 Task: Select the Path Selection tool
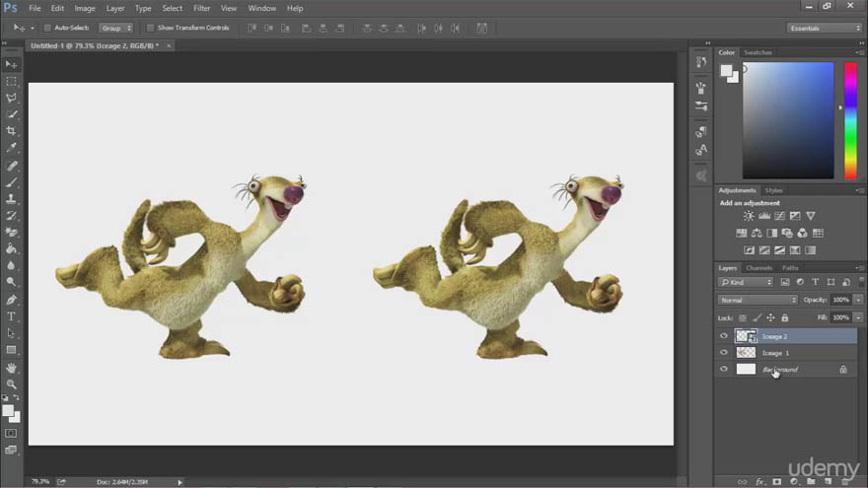tap(11, 333)
